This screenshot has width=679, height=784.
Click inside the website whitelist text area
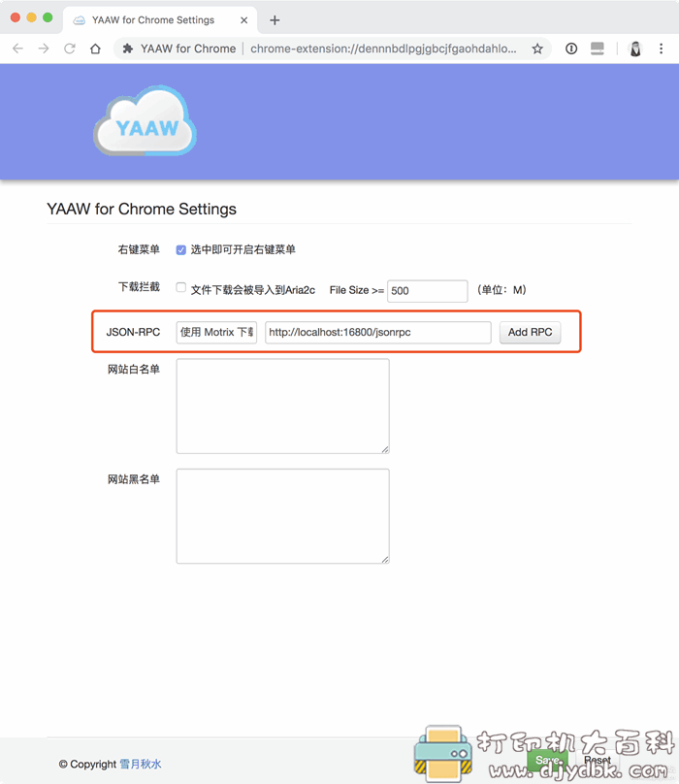tap(283, 406)
